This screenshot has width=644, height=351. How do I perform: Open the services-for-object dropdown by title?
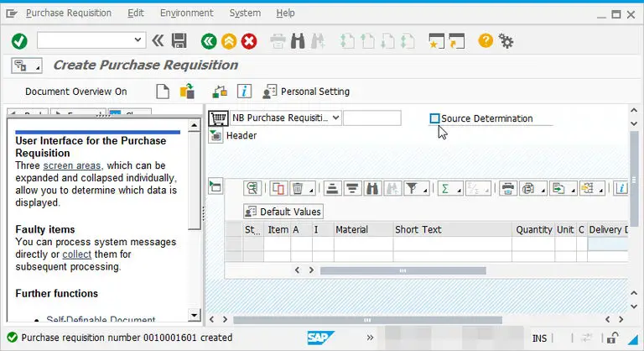coord(26,65)
